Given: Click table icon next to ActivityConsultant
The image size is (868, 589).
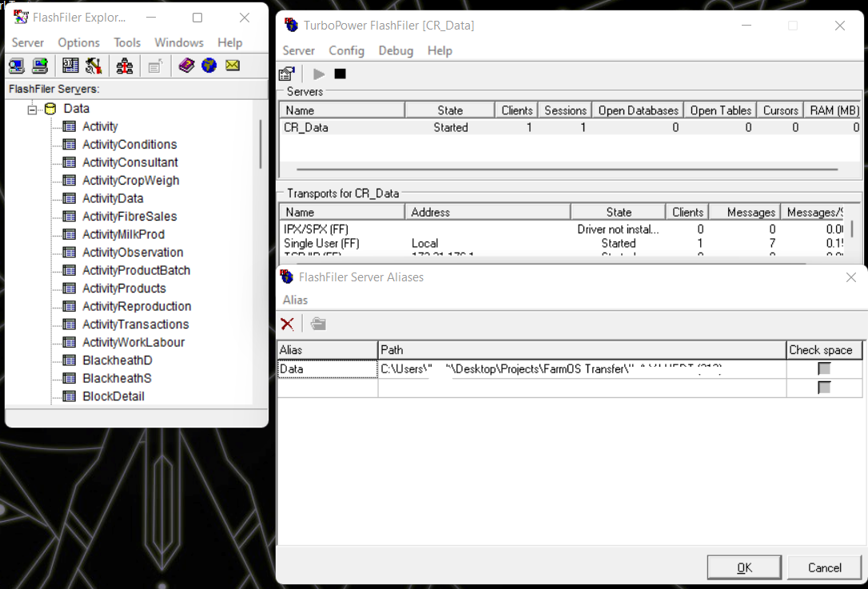Looking at the screenshot, I should click(70, 162).
